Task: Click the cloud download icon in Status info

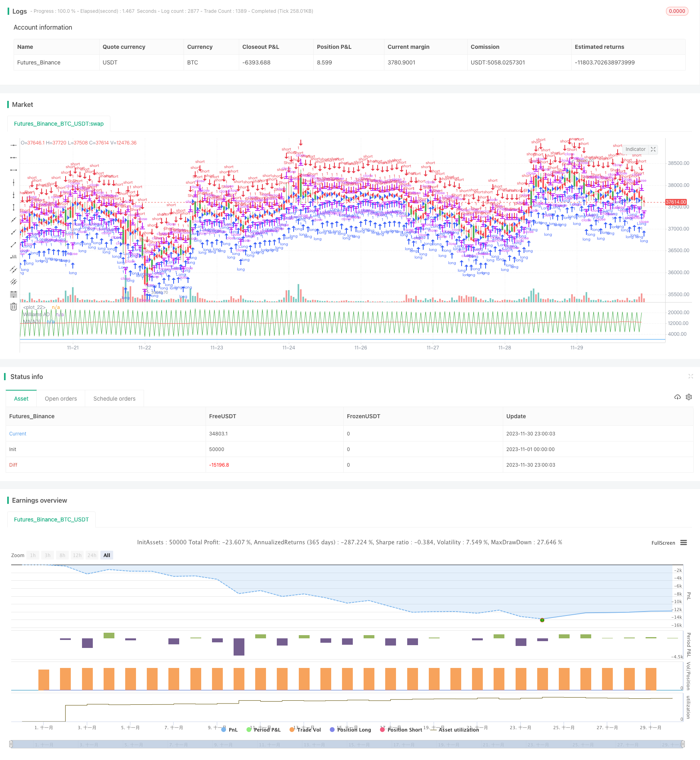Action: (677, 397)
